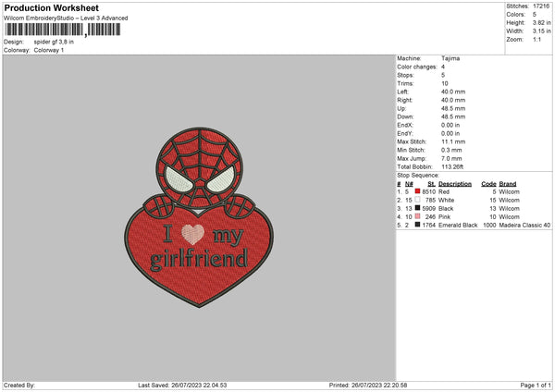Click the Height value '3.82 in'
Screen dimensions: 555x392
click(541, 22)
